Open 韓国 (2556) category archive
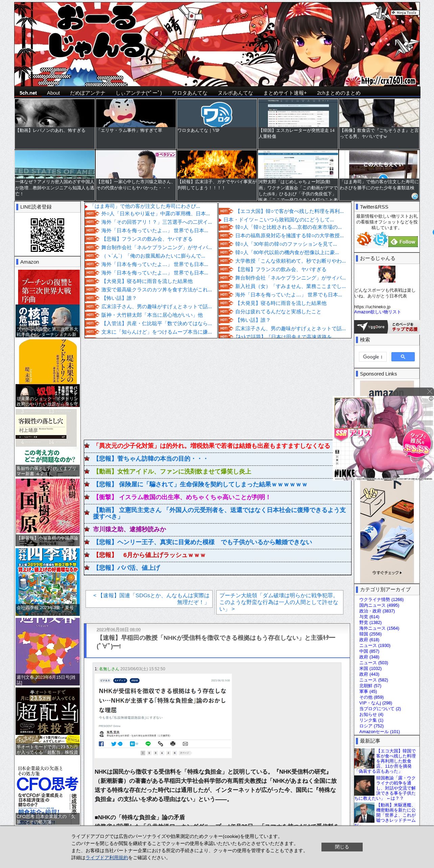The height and width of the screenshot is (868, 434). pos(370,634)
